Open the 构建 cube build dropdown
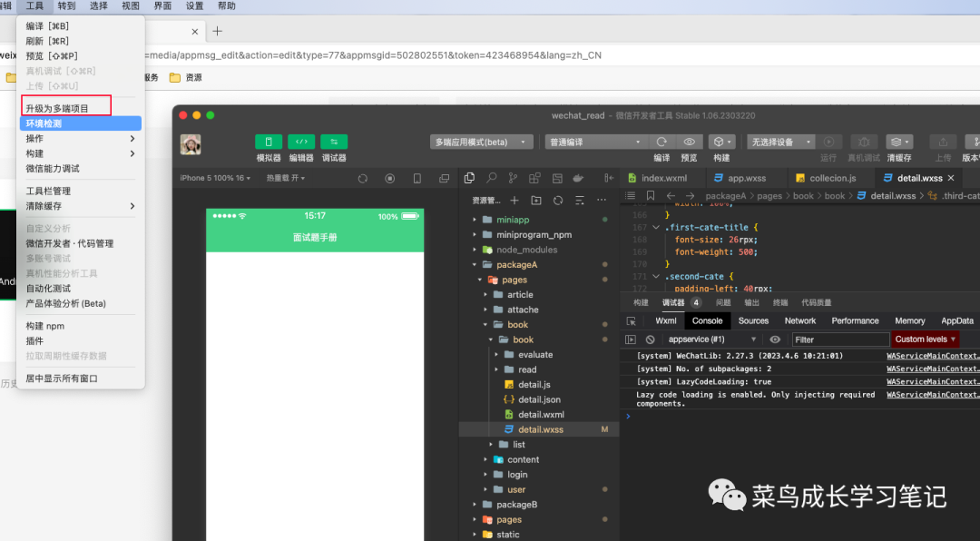Image resolution: width=980 pixels, height=541 pixels. point(721,142)
